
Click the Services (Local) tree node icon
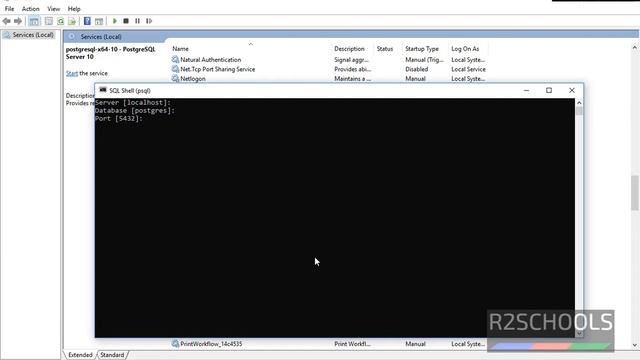[7, 35]
